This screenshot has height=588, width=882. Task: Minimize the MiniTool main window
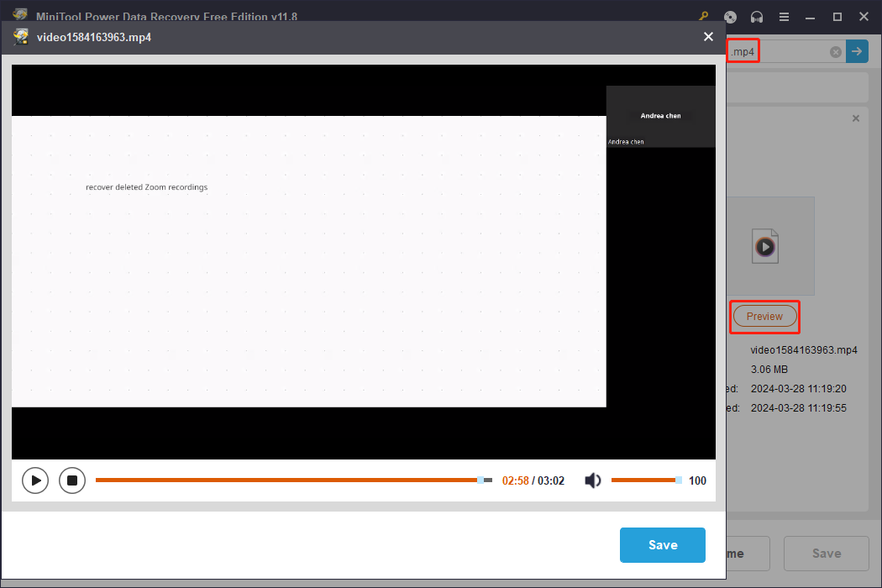pos(810,18)
